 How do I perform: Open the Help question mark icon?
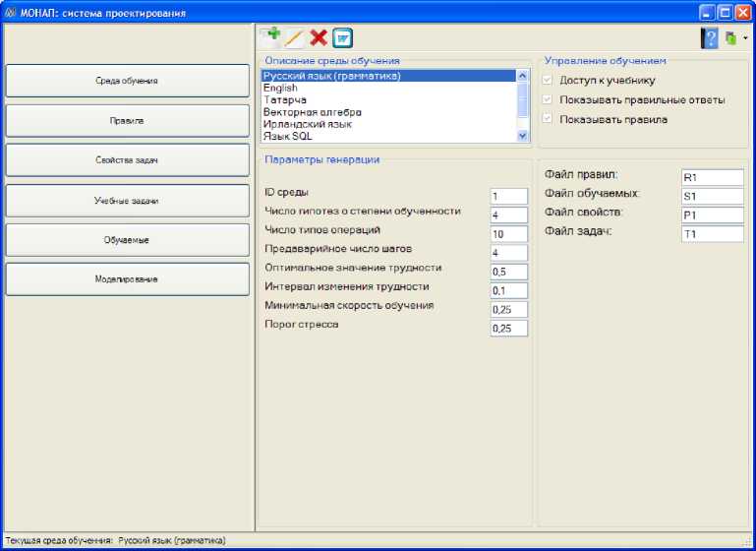[709, 38]
